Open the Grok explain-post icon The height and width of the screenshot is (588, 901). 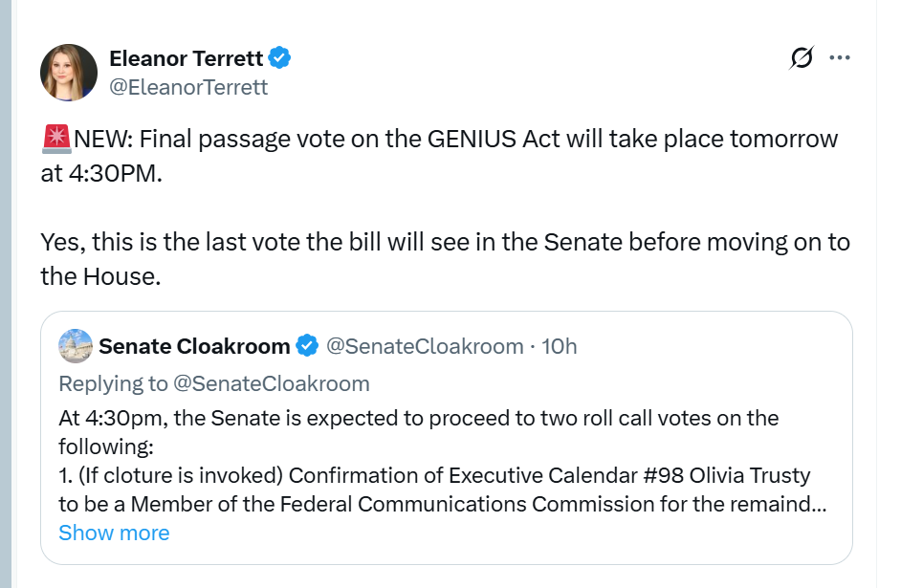(x=802, y=58)
